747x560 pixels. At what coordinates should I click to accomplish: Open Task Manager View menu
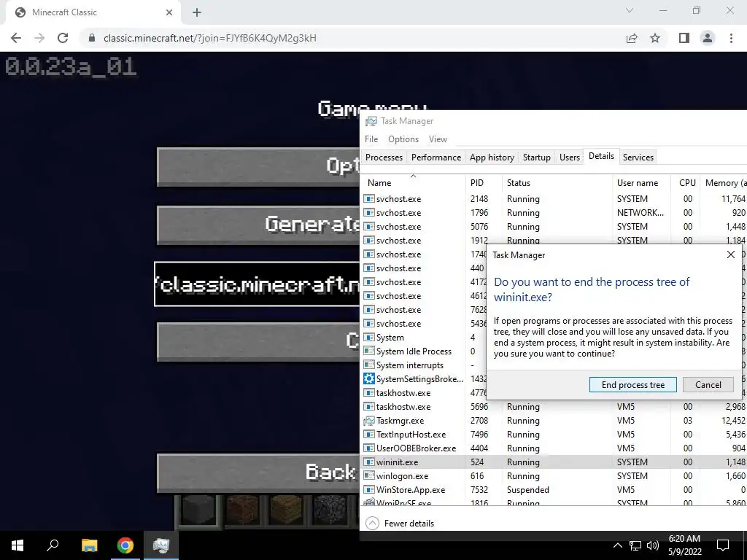[x=438, y=139]
